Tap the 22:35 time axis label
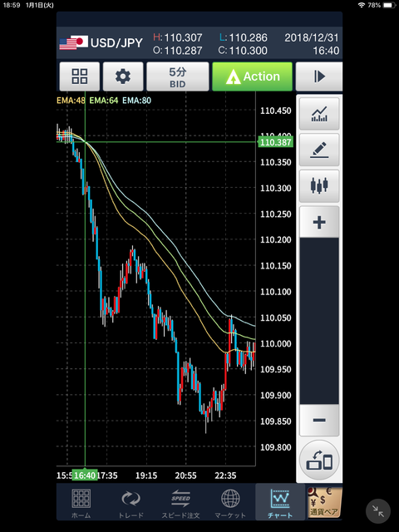399x532 pixels. [x=225, y=475]
